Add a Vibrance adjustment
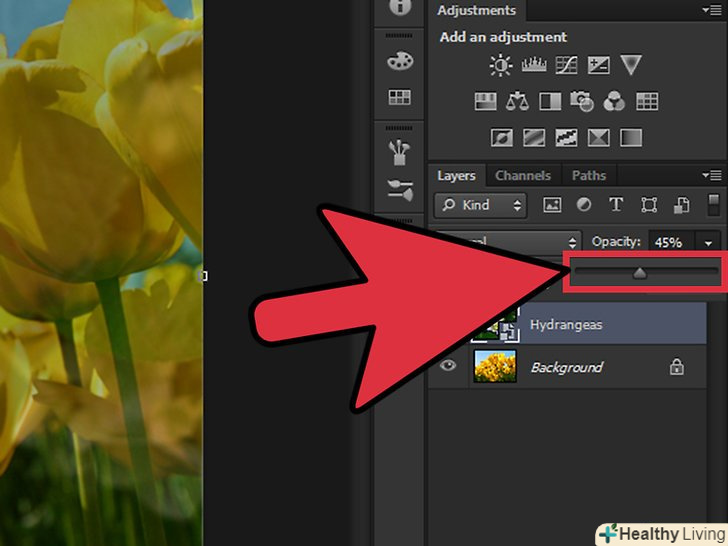 631,65
